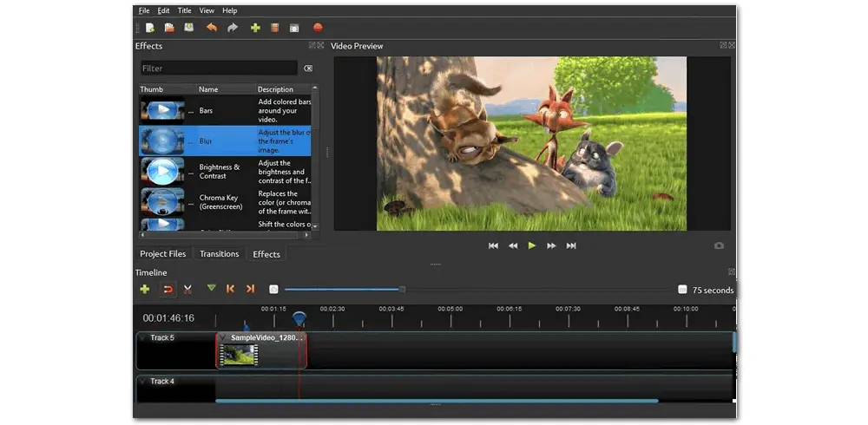Click the blue horizontal timeline scrollbar
868x425 pixels.
(437, 401)
